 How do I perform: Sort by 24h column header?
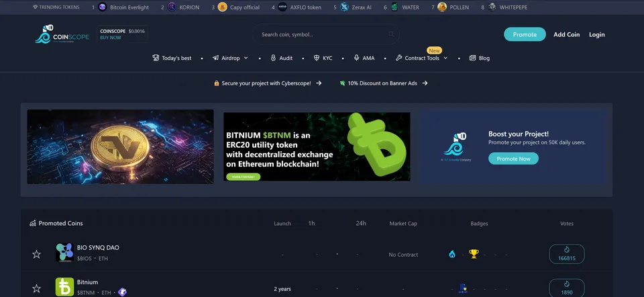361,223
